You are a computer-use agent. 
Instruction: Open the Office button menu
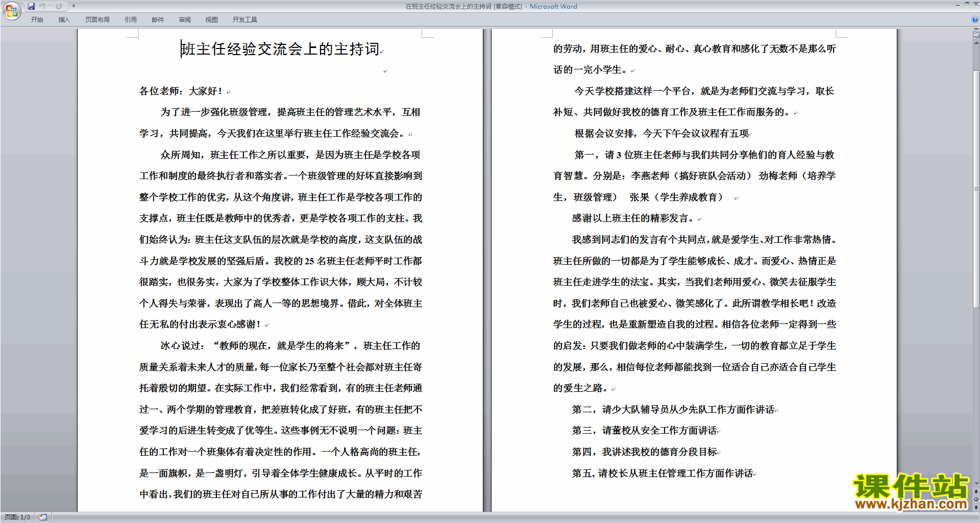(11, 10)
